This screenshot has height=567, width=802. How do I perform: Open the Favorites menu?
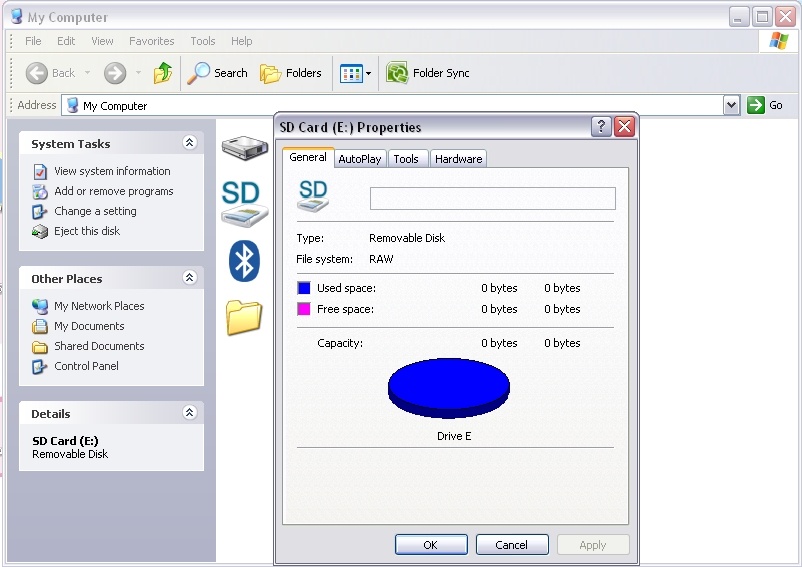[x=151, y=41]
